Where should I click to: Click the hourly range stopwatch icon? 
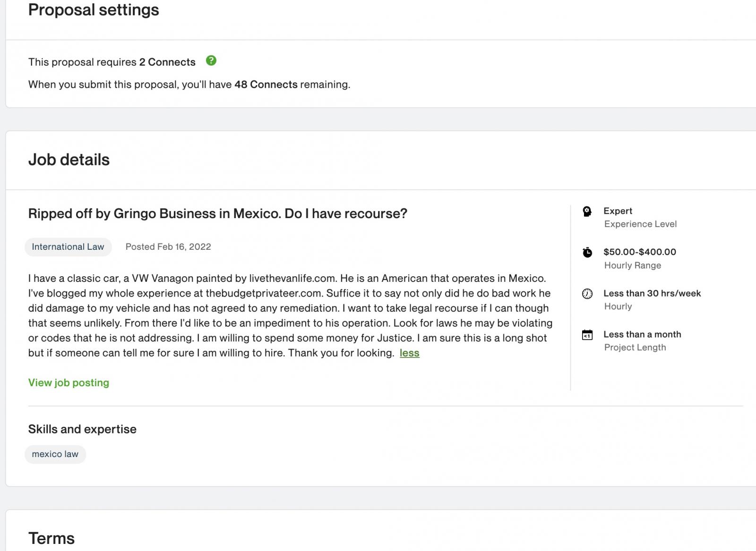587,252
